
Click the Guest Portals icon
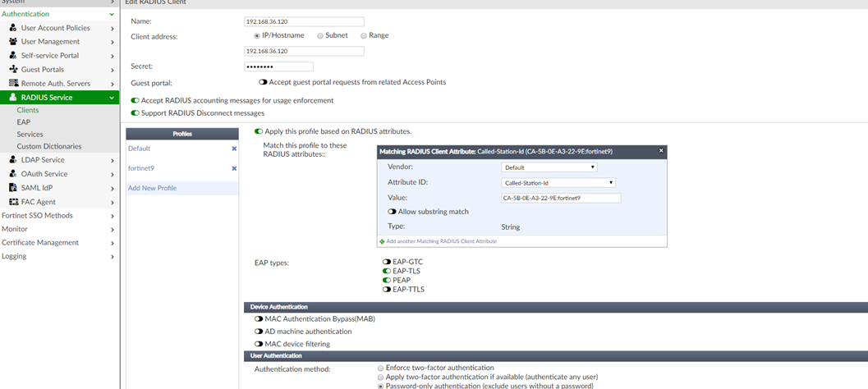[x=13, y=70]
